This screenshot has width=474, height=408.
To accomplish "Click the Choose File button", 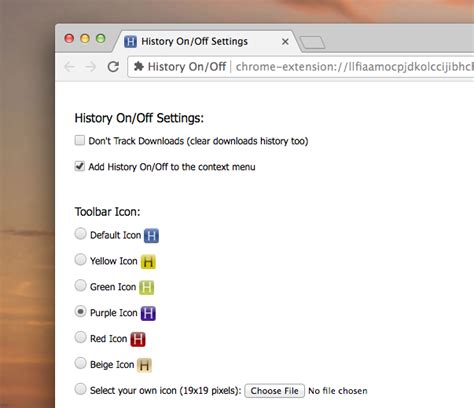I will (275, 391).
